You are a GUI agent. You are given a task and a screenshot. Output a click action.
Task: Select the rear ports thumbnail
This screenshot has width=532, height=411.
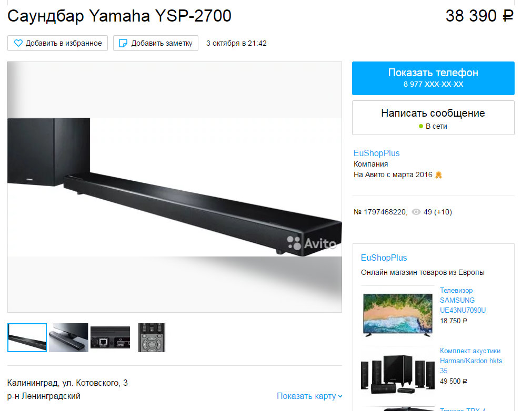(111, 337)
